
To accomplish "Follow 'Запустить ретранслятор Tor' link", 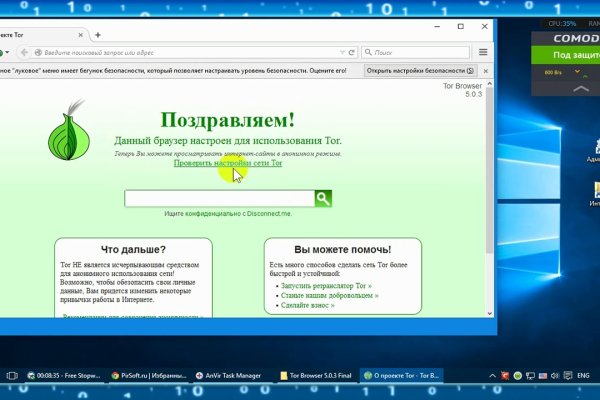I will click(325, 285).
